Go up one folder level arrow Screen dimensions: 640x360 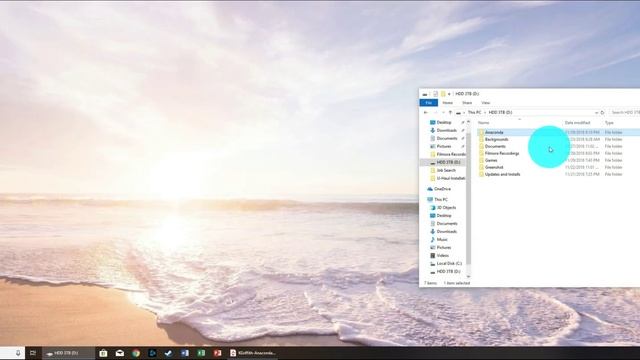click(x=450, y=113)
